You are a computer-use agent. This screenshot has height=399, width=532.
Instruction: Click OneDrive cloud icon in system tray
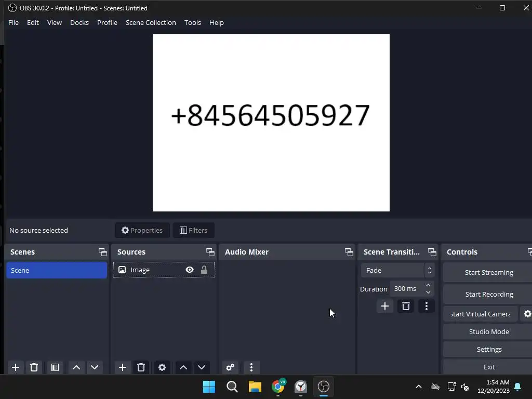[x=435, y=387]
